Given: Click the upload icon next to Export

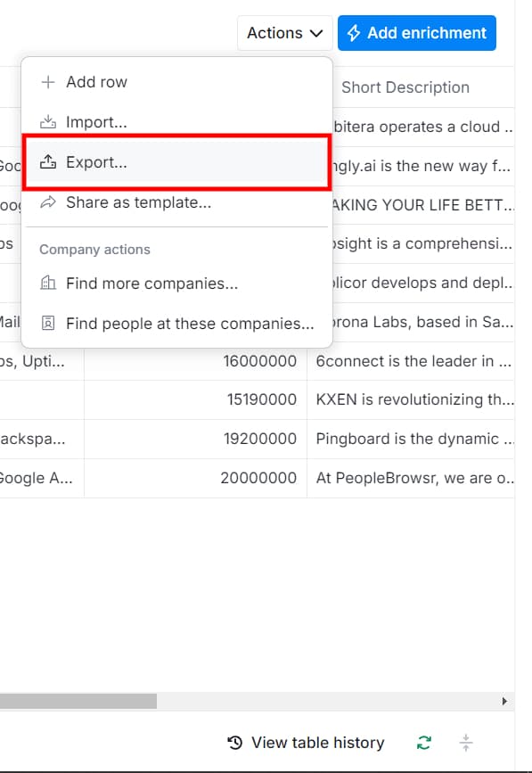Looking at the screenshot, I should tap(48, 161).
